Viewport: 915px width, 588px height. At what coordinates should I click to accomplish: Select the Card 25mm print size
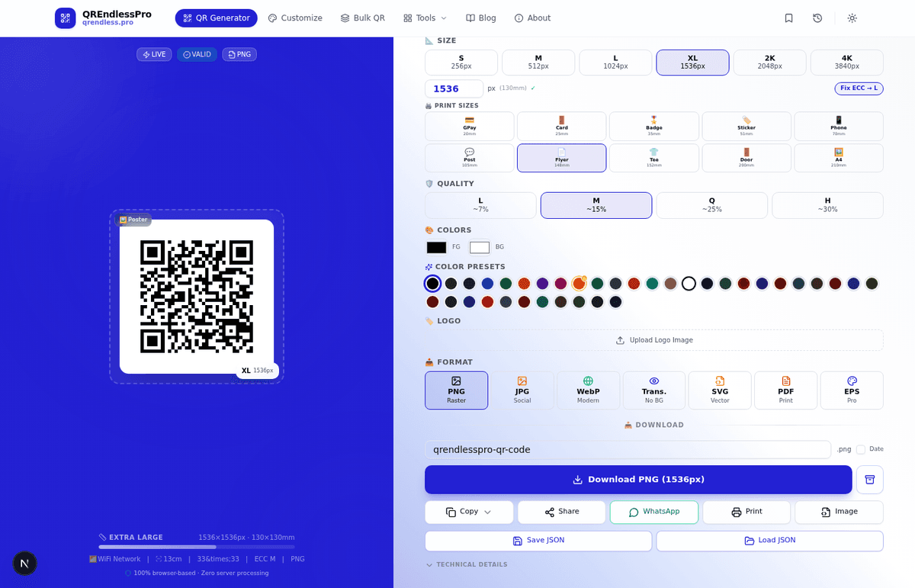(x=562, y=127)
